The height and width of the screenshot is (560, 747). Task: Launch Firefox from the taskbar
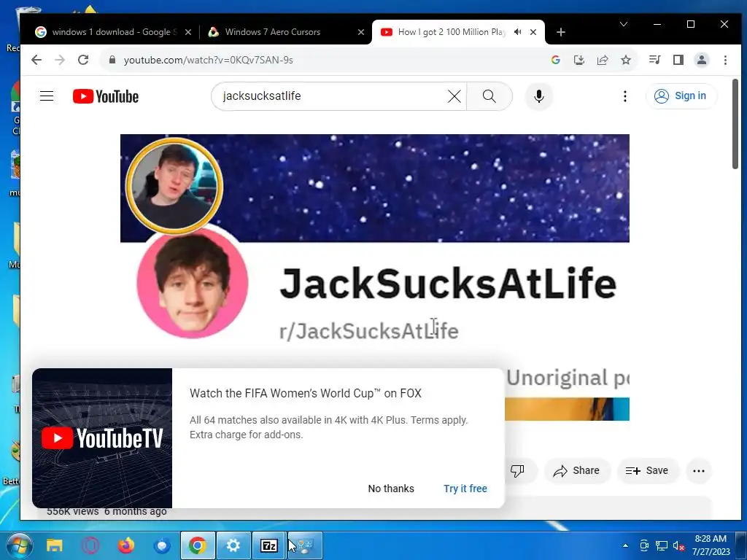126,545
